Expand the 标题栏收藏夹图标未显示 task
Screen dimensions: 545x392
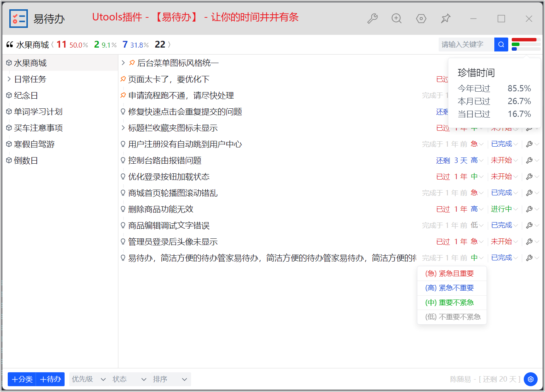123,128
